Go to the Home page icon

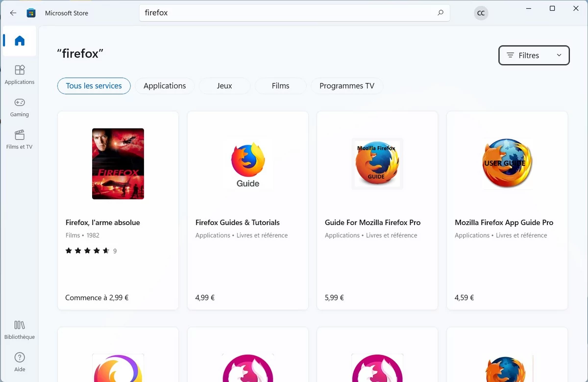pos(20,41)
